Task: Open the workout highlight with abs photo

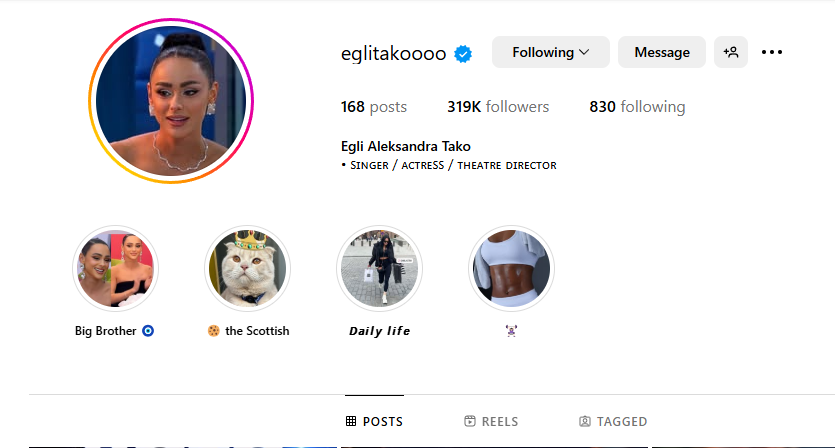Action: coord(511,268)
